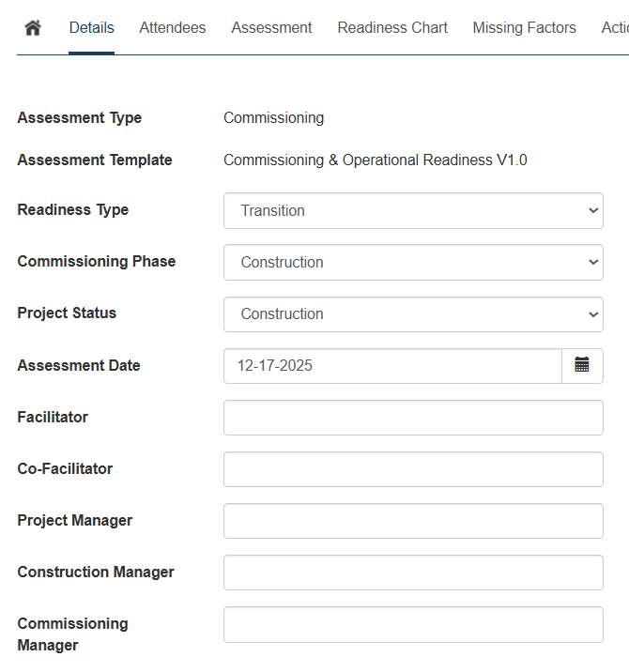
Task: Open the Commissioning Phase dropdown
Action: [x=413, y=262]
